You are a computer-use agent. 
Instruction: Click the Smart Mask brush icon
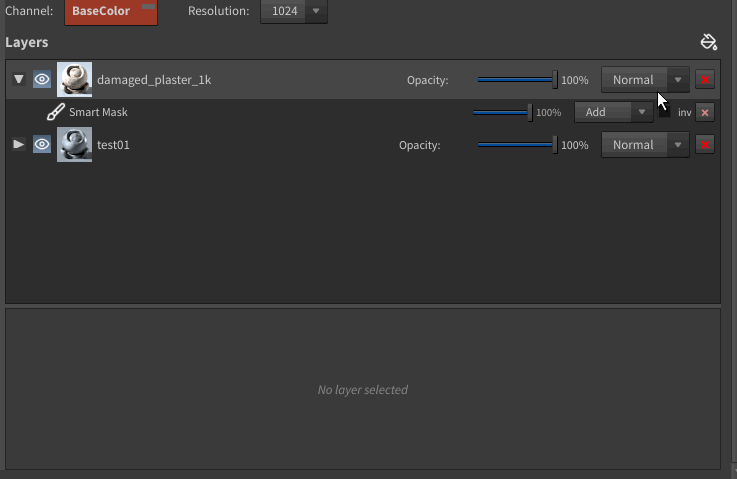55,112
